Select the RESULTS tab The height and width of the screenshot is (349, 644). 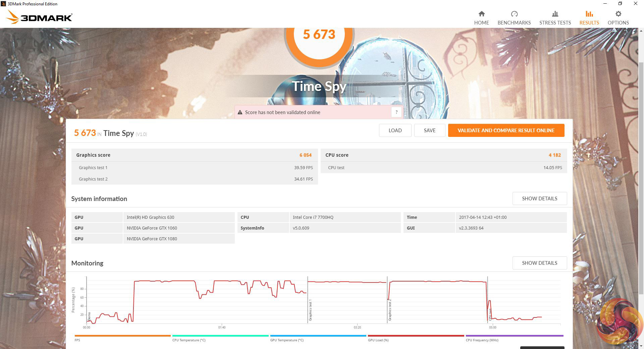coord(589,18)
